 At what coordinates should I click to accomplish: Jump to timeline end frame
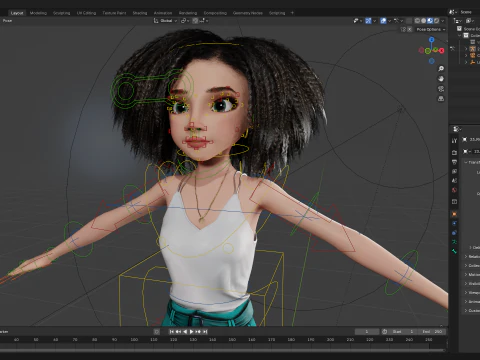(205, 332)
